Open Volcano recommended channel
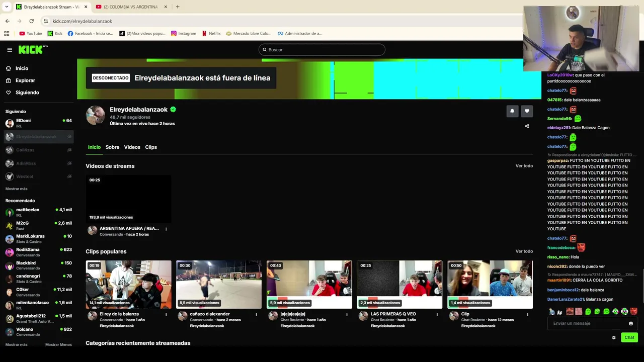 click(38, 332)
